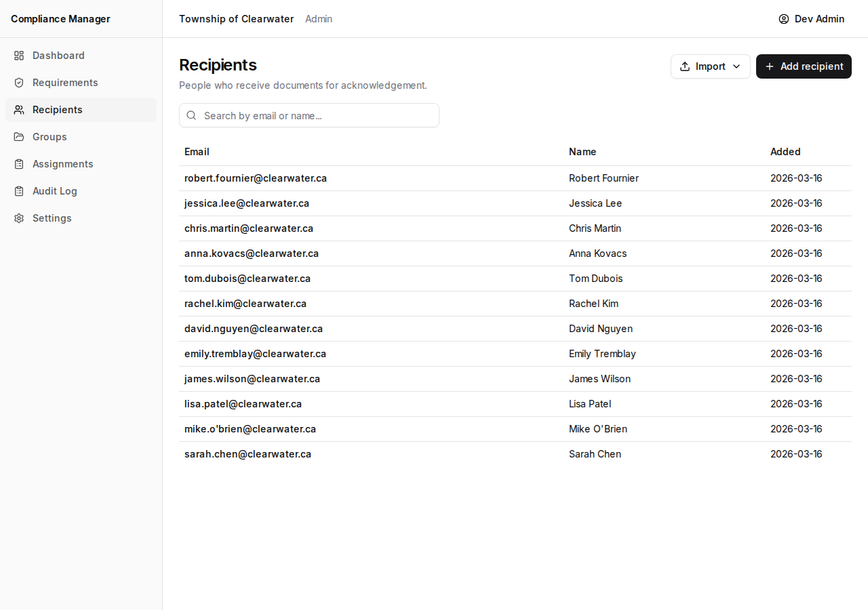Select chris.martin@clearwater.ca email

[x=249, y=228]
